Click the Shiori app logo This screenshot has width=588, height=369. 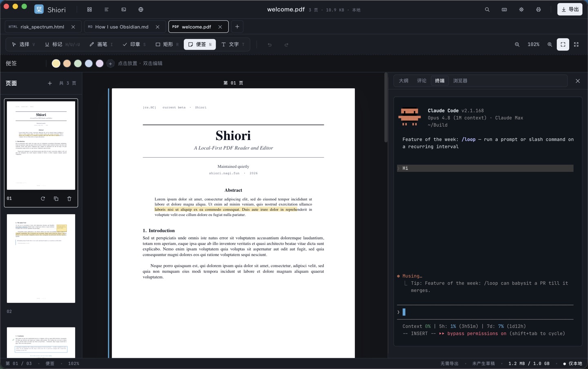39,9
